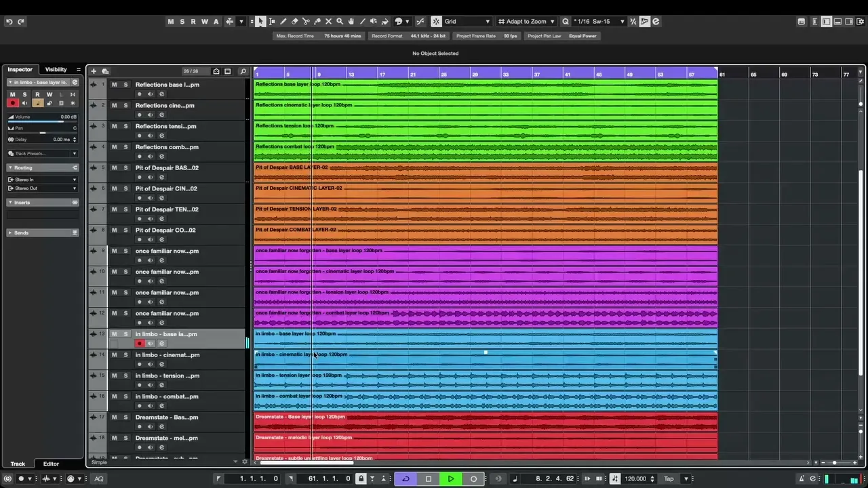This screenshot has width=868, height=488.
Task: Select the once familiar now track 9
Action: (167, 251)
